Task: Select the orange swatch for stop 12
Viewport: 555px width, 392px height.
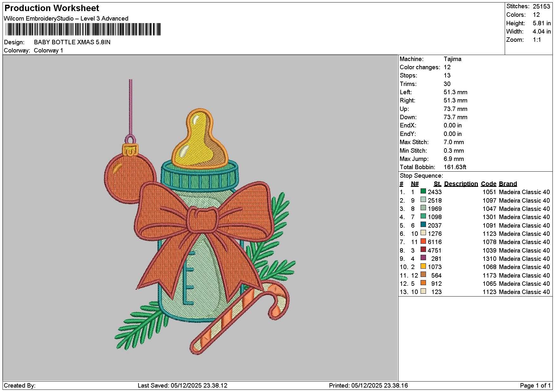Action: click(x=423, y=283)
